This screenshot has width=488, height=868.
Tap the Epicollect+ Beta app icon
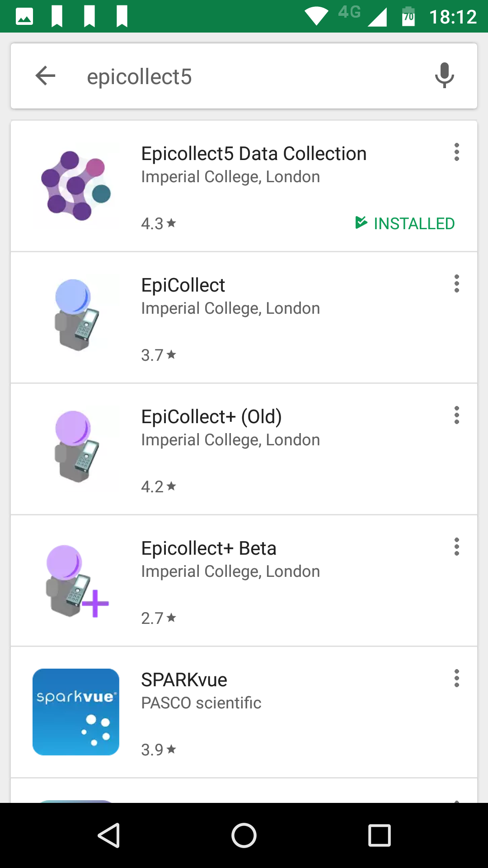pyautogui.click(x=76, y=580)
